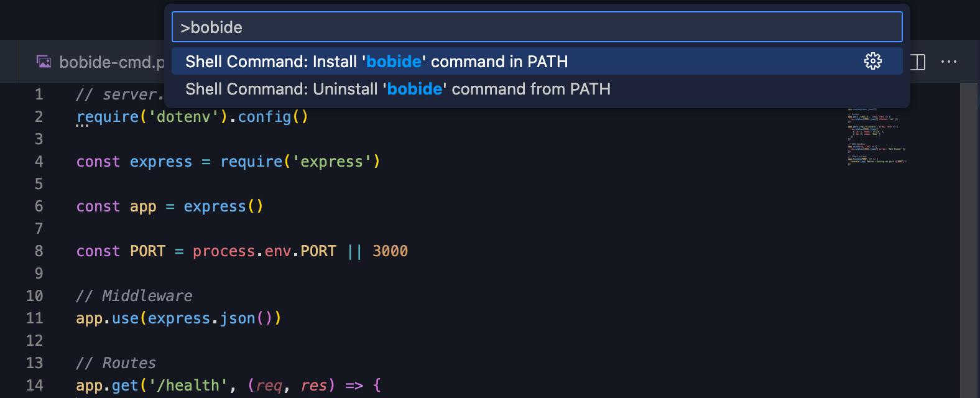The height and width of the screenshot is (398, 980).
Task: Click express.json() call on line 11
Action: [x=210, y=318]
